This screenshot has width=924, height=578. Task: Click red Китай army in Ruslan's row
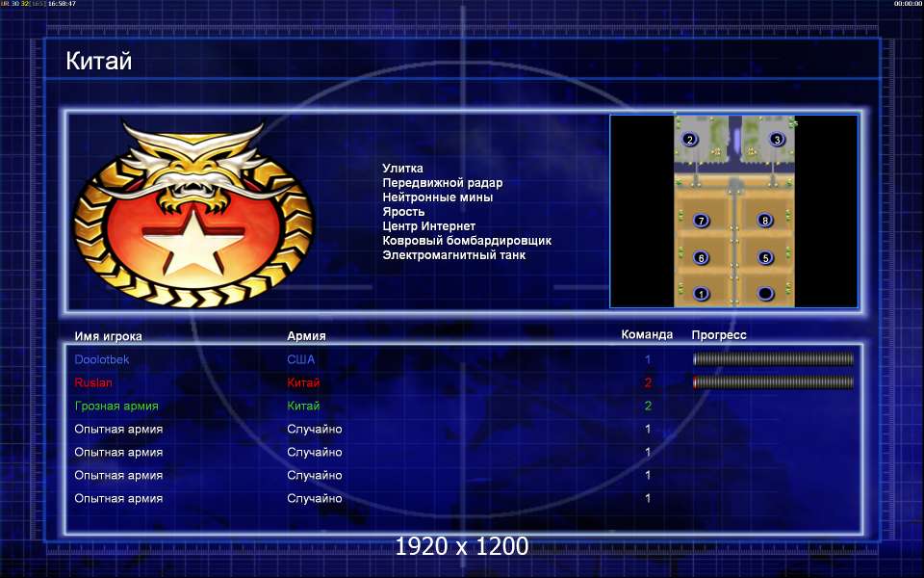[303, 382]
